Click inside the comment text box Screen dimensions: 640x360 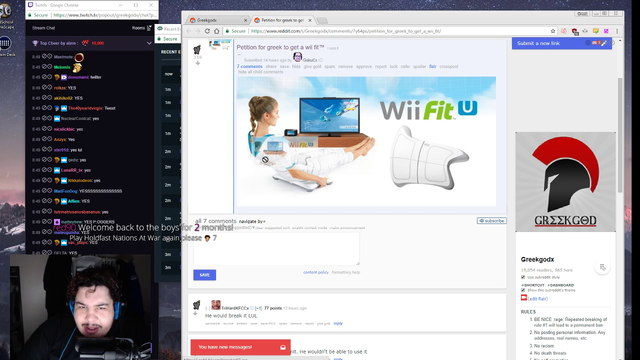click(x=276, y=248)
